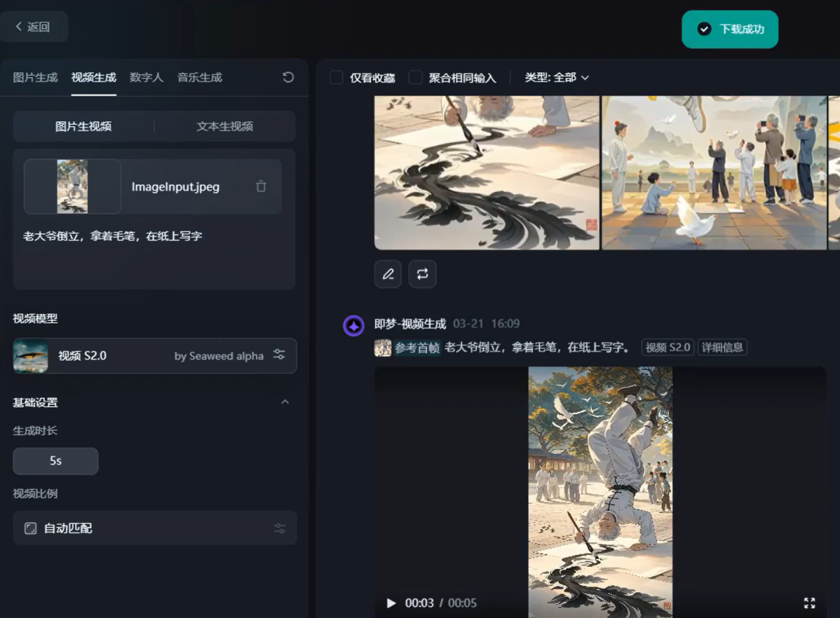Switch to 文本生视频 mode
The width and height of the screenshot is (840, 618).
click(x=225, y=126)
